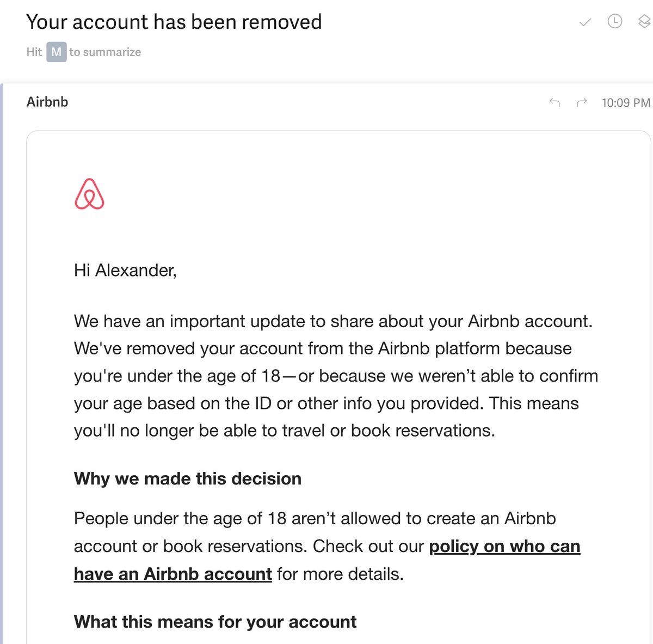Click paragraph starting 'People under the age'

click(327, 546)
